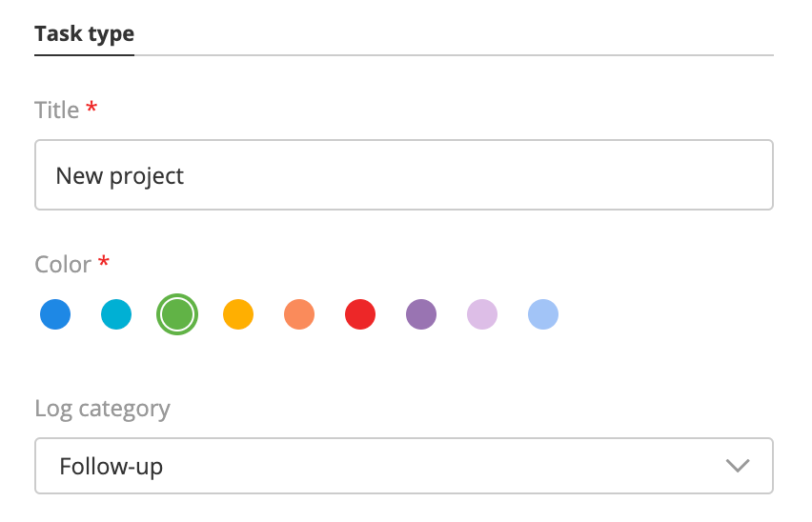
Task: Click the 'New project' text in Title
Action: pos(120,176)
